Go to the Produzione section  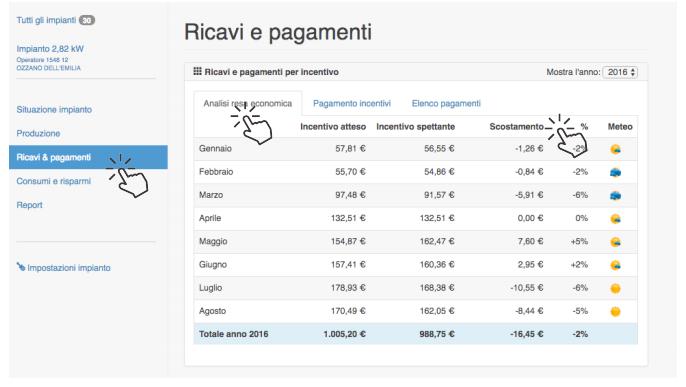click(38, 133)
